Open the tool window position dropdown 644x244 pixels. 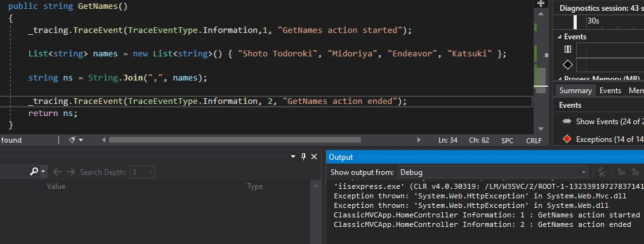[293, 157]
